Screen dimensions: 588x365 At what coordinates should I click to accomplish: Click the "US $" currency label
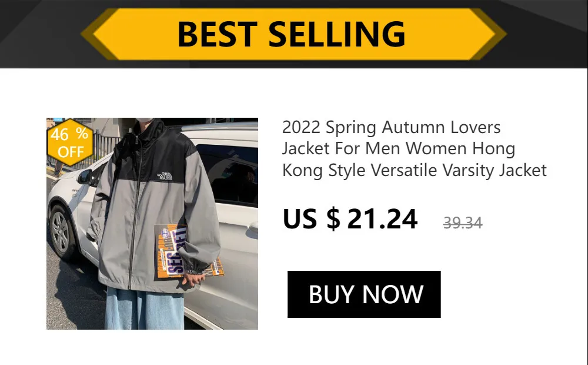tap(311, 218)
